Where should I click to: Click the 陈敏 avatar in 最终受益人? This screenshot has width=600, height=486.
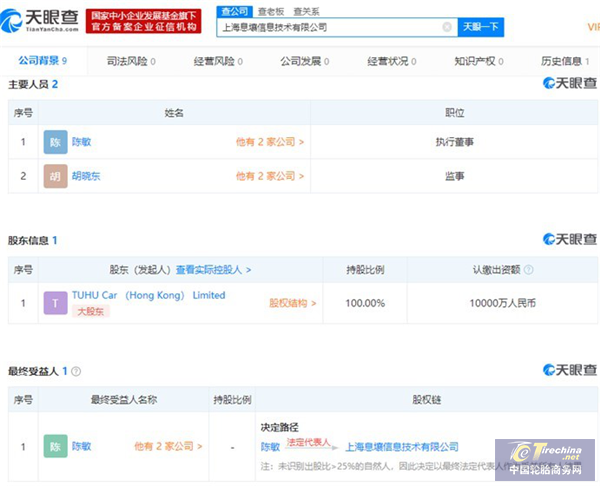(55, 446)
